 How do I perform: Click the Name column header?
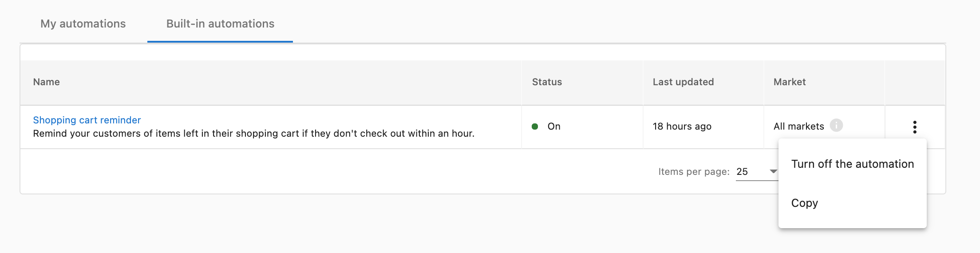pos(47,82)
